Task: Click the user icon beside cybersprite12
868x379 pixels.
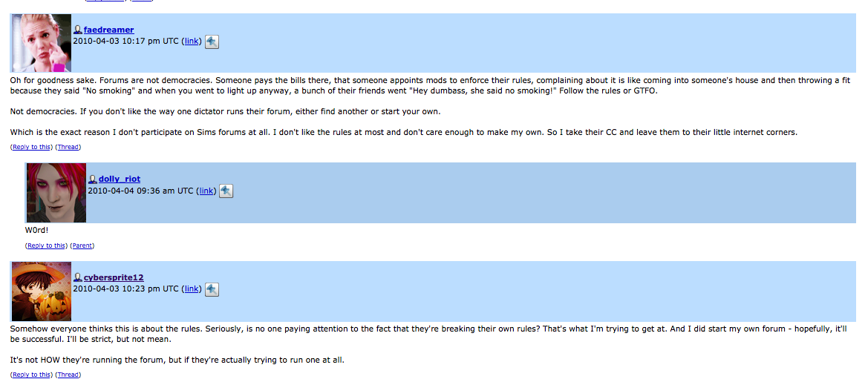Action: [77, 277]
